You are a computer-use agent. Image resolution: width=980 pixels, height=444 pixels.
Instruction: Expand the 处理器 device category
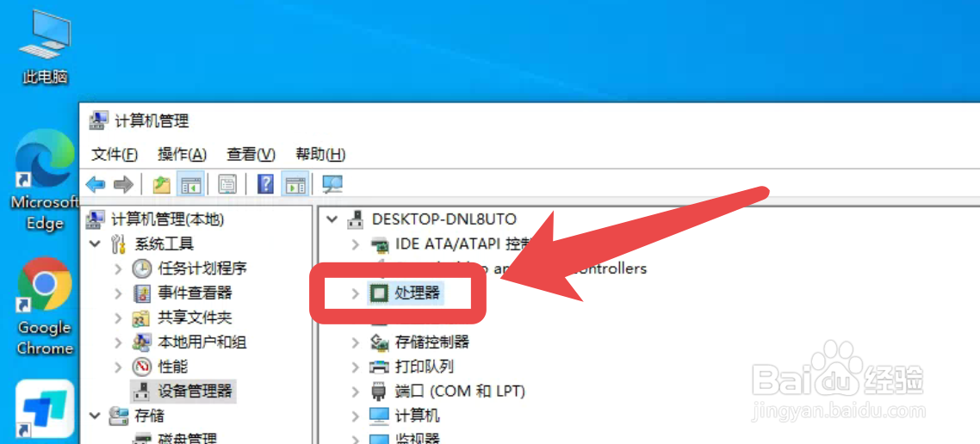(x=355, y=293)
